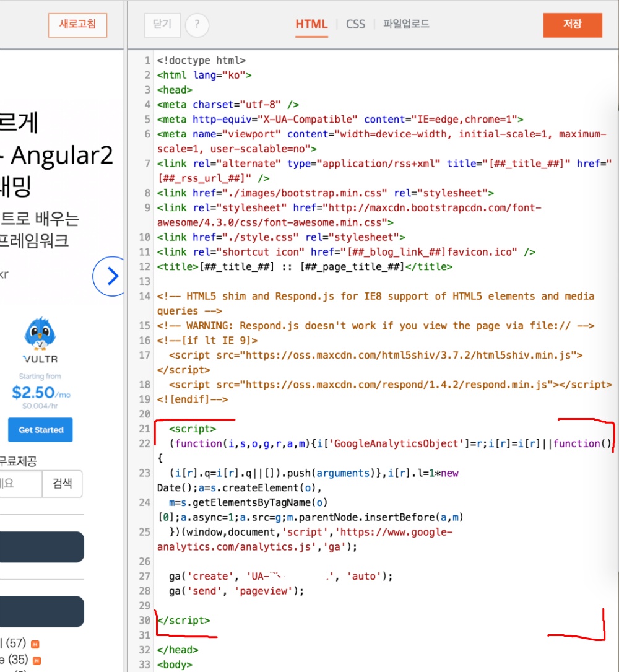The image size is (619, 672).
Task: Click the second dark rounded sidebar banner
Action: click(x=41, y=611)
